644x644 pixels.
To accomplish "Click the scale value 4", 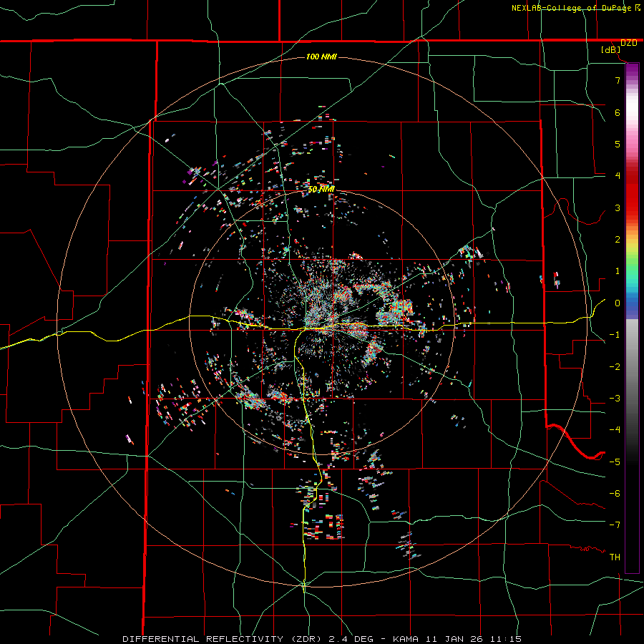I will click(618, 176).
